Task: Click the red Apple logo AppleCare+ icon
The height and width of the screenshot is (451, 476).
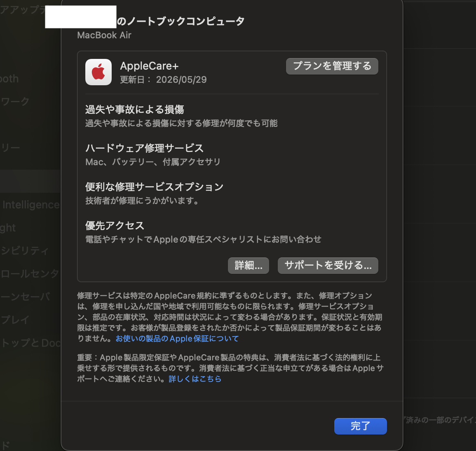Action: pyautogui.click(x=98, y=72)
